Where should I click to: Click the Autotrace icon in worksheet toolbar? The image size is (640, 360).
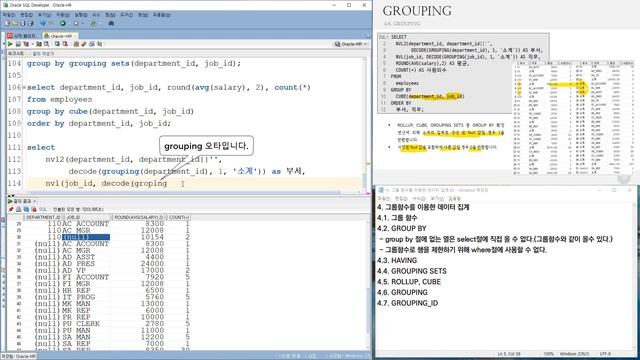[x=39, y=44]
